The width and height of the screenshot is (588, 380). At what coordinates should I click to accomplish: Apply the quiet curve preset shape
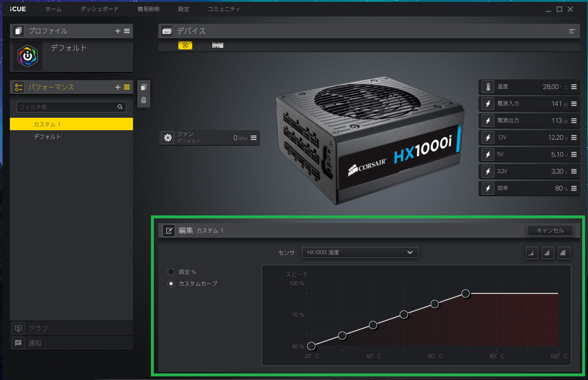[x=532, y=253]
